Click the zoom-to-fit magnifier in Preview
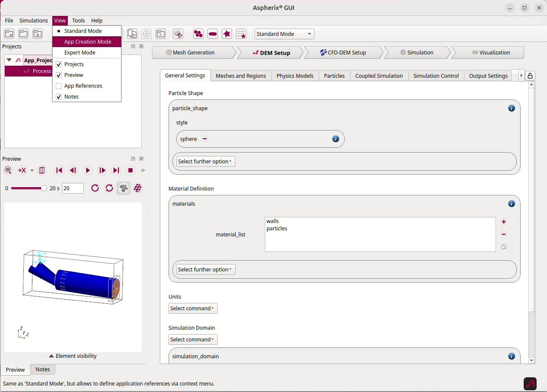Viewport: 547px width, 392px height. point(8,170)
